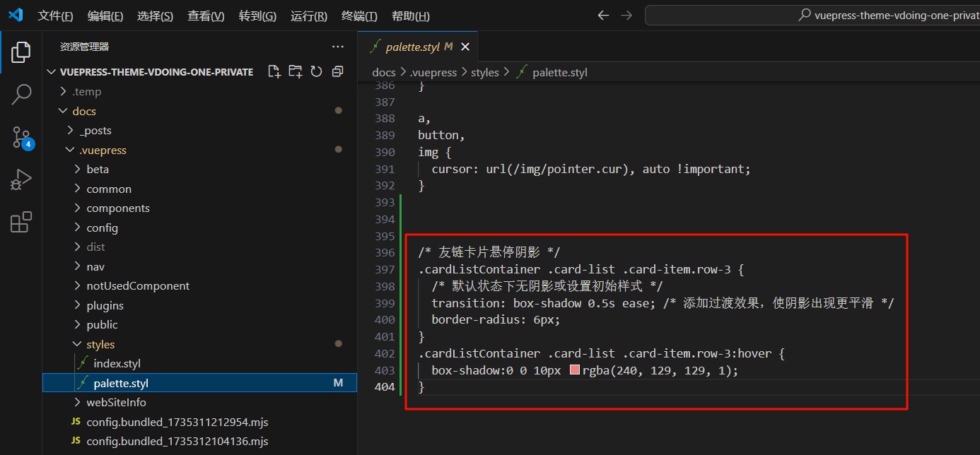This screenshot has width=980, height=455.
Task: Click the palette.styl breadcrumb segment
Action: [x=559, y=72]
